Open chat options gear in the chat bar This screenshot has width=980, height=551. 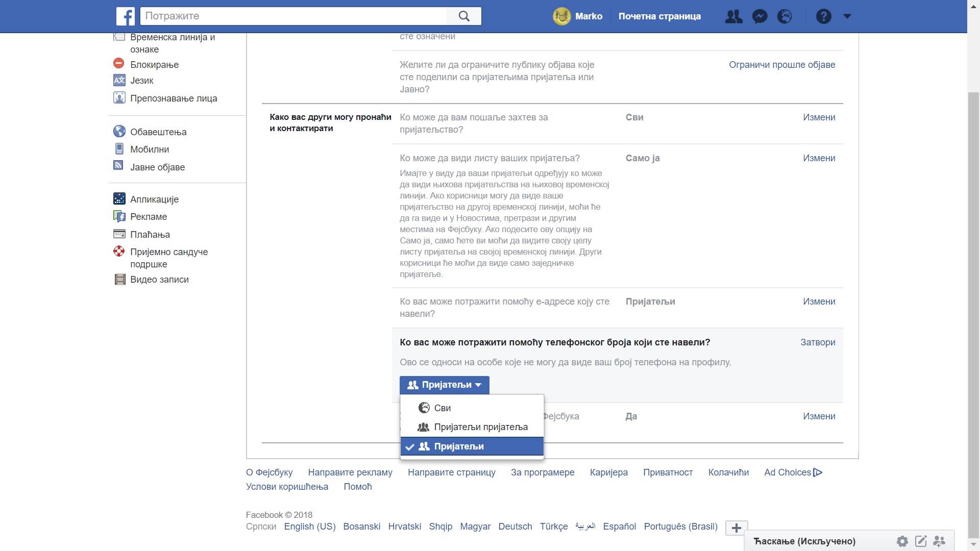pyautogui.click(x=902, y=541)
